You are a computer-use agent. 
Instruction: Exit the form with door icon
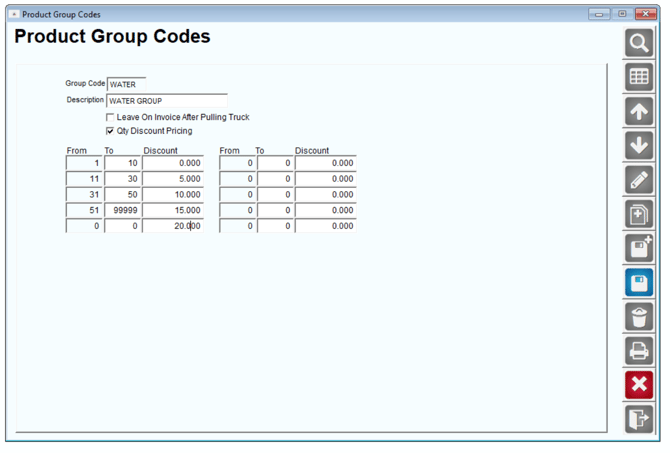pyautogui.click(x=639, y=419)
